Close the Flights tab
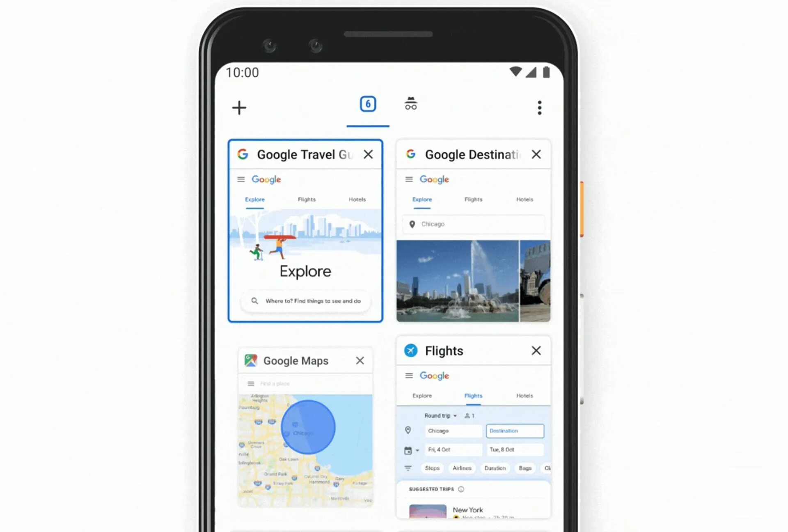788x532 pixels. click(535, 351)
